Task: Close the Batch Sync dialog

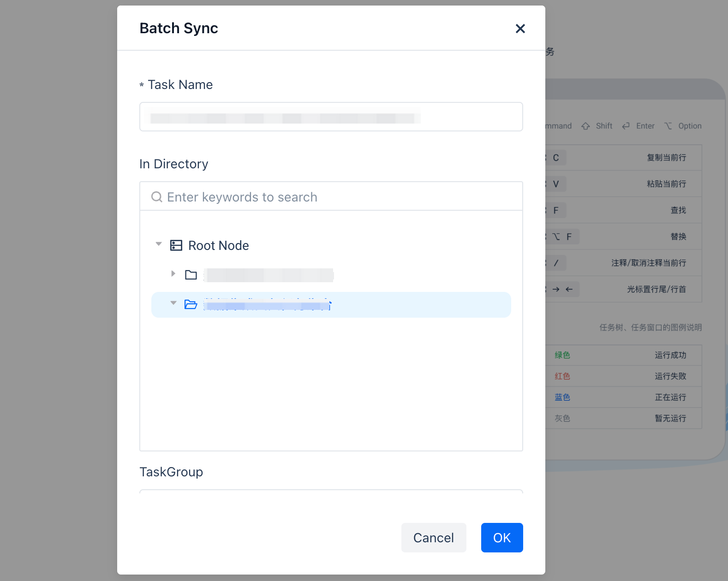Action: (x=520, y=29)
